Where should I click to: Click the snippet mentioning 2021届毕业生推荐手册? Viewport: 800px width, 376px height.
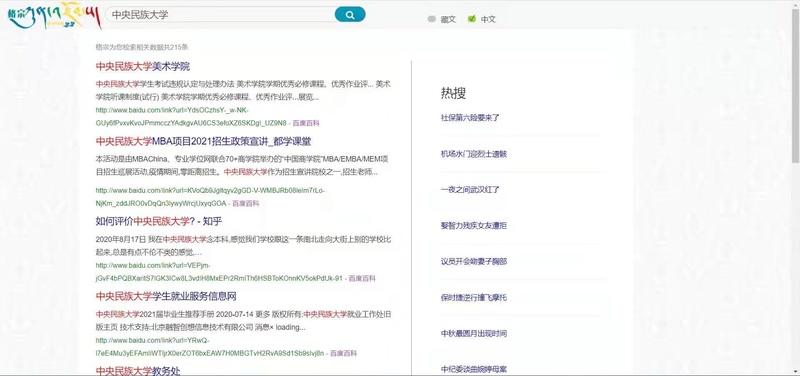pos(243,321)
